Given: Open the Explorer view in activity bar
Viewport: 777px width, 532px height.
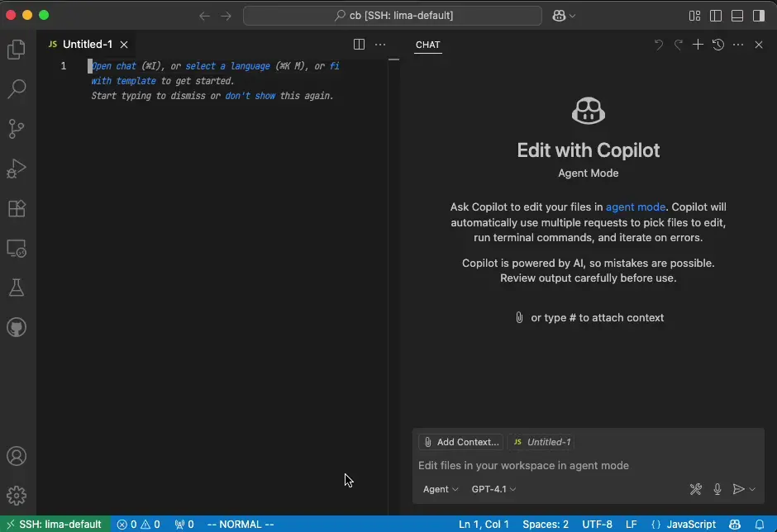Looking at the screenshot, I should point(17,50).
